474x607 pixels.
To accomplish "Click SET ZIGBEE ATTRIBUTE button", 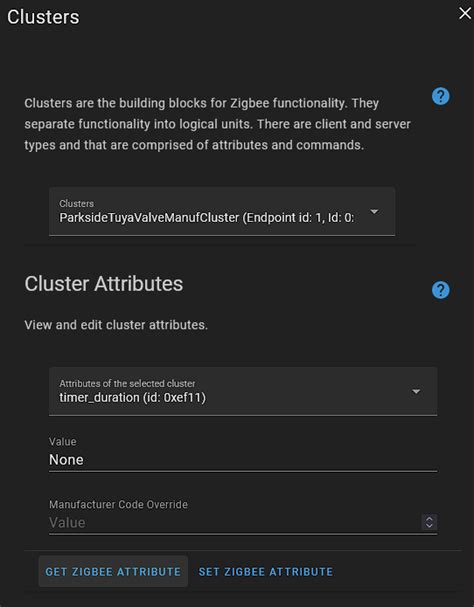I will [x=266, y=571].
